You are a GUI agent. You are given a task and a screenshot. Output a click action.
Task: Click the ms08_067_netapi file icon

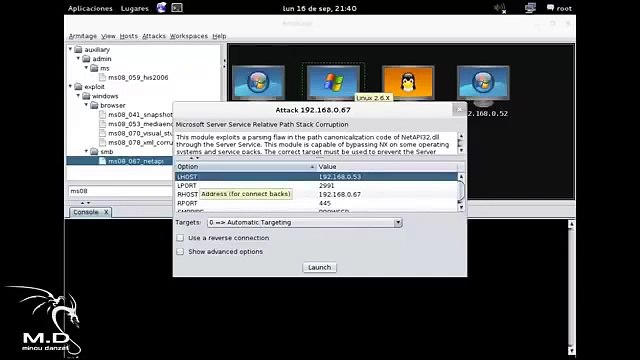(x=103, y=161)
